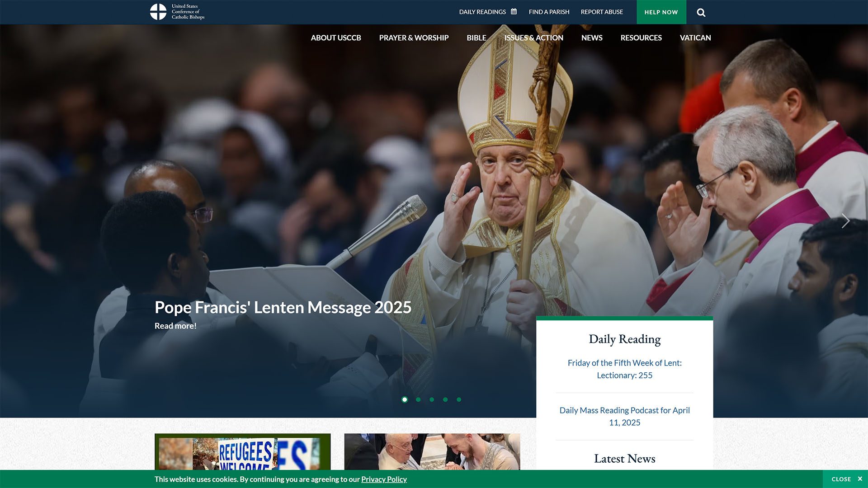Click the Read more! link
The width and height of the screenshot is (868, 488).
(175, 326)
